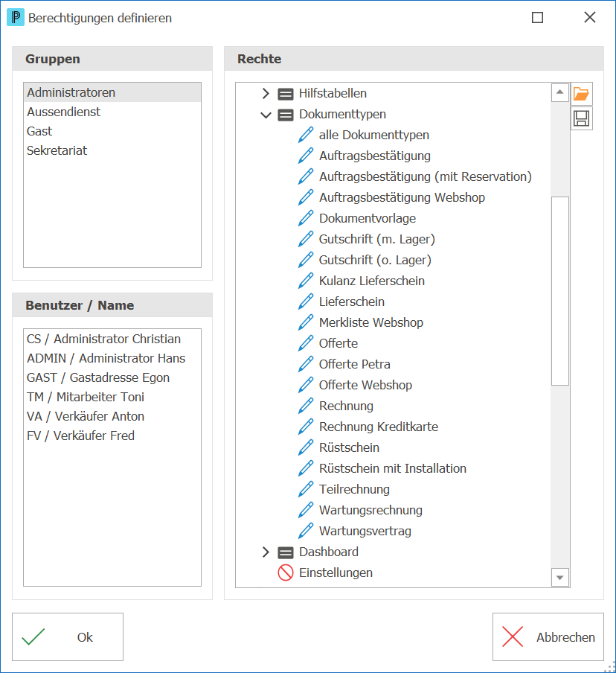Confirm with the Ok button
Viewport: 616px width, 673px height.
[x=68, y=637]
